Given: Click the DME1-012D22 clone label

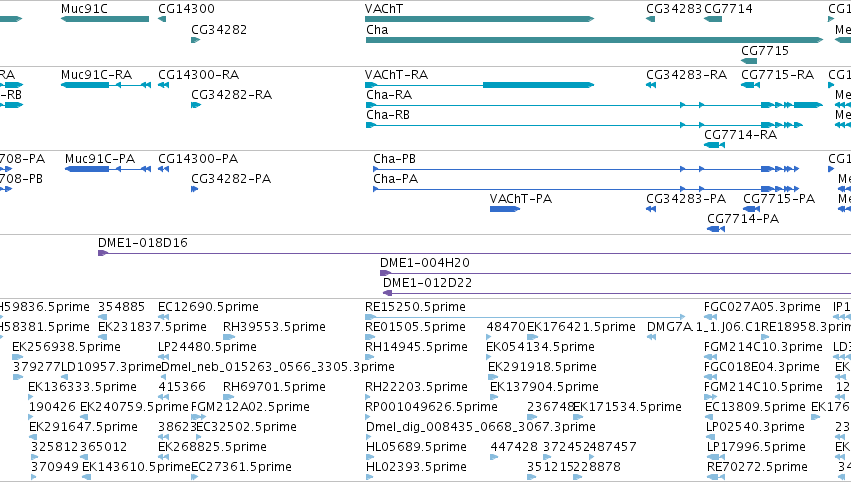Looking at the screenshot, I should point(427,283).
